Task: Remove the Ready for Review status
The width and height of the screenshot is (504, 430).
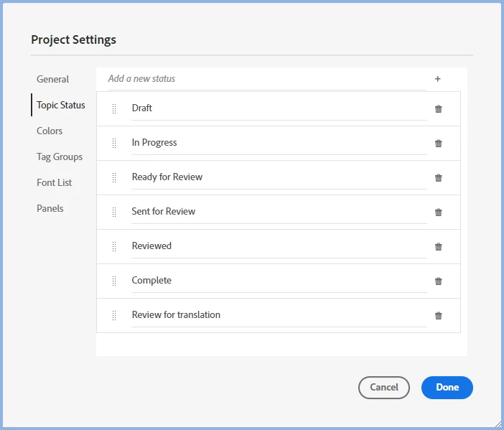Action: (439, 178)
